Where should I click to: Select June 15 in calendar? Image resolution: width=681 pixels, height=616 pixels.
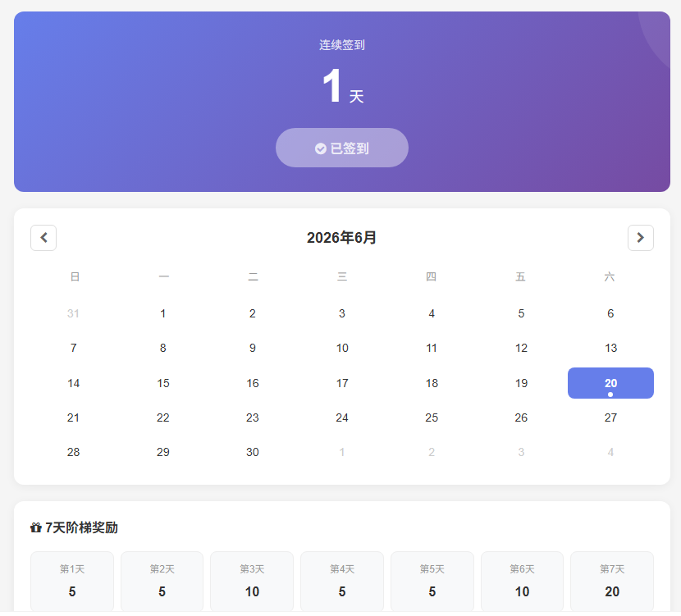coord(163,383)
